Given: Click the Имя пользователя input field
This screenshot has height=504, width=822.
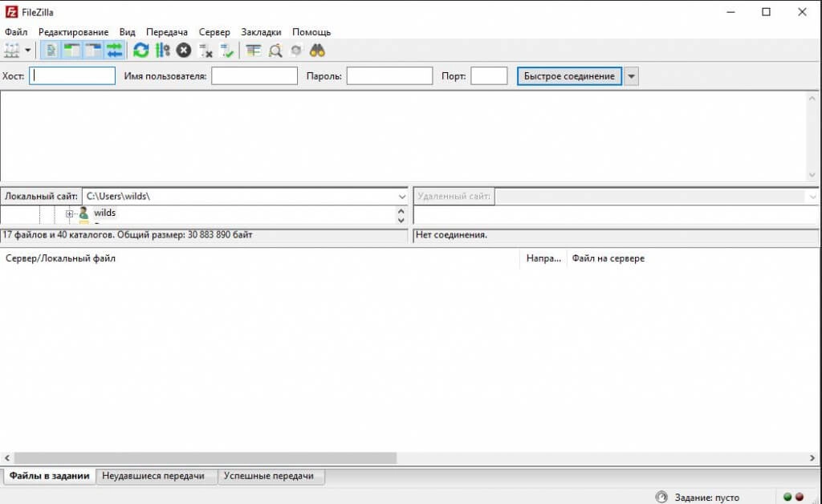Looking at the screenshot, I should coord(254,76).
